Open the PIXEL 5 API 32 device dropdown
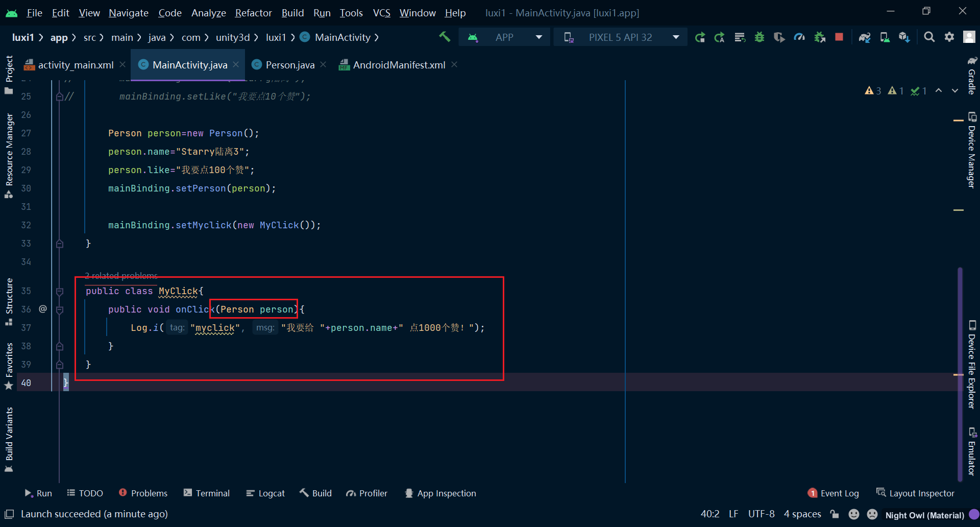 (x=621, y=37)
